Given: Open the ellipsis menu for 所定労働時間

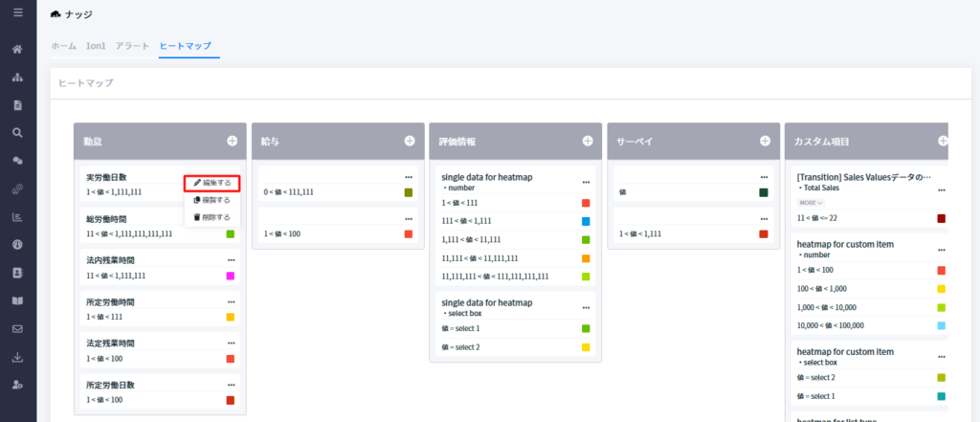Looking at the screenshot, I should (x=232, y=302).
